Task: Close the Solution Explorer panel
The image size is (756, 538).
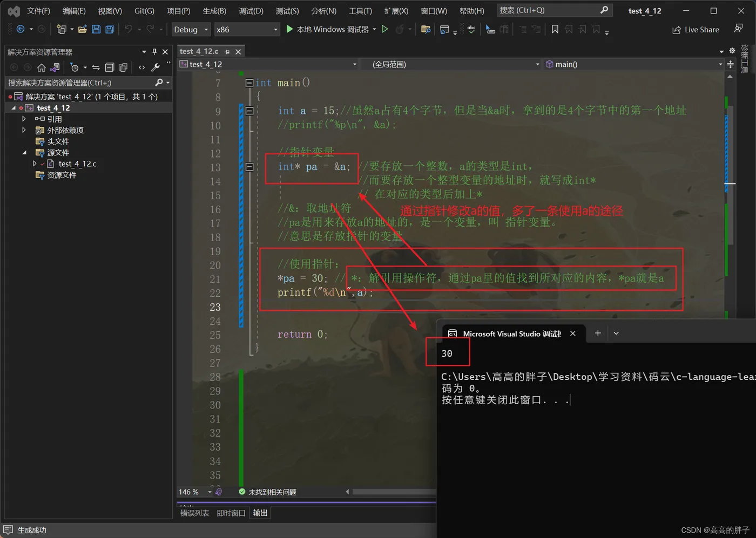Action: pos(165,52)
